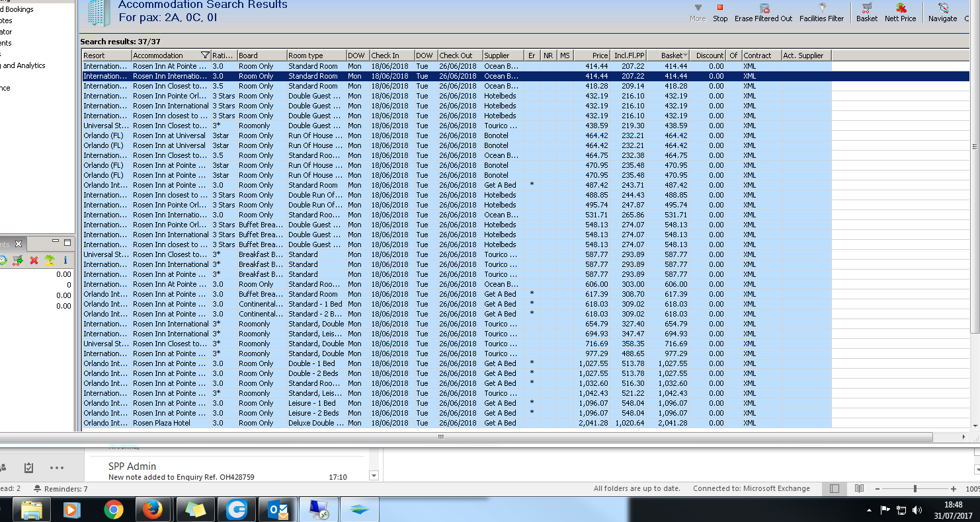Click the Nett Price icon
The width and height of the screenshot is (980, 522).
[901, 8]
